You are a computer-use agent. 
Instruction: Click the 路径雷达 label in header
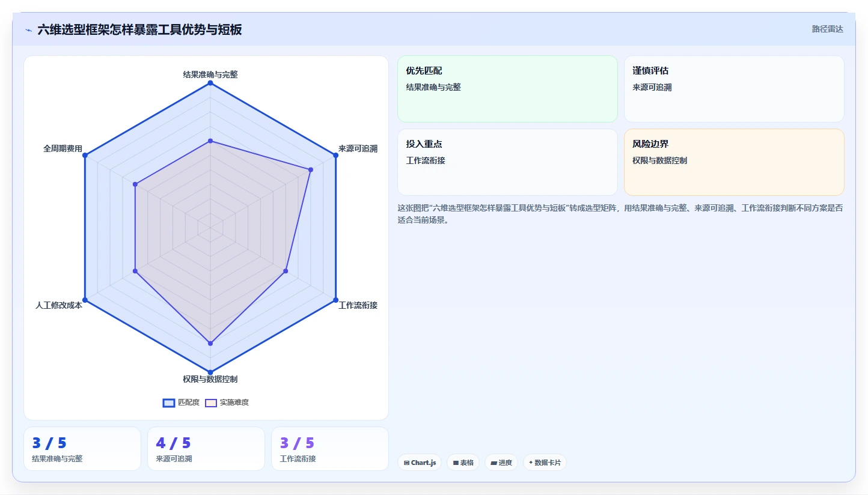(x=827, y=29)
